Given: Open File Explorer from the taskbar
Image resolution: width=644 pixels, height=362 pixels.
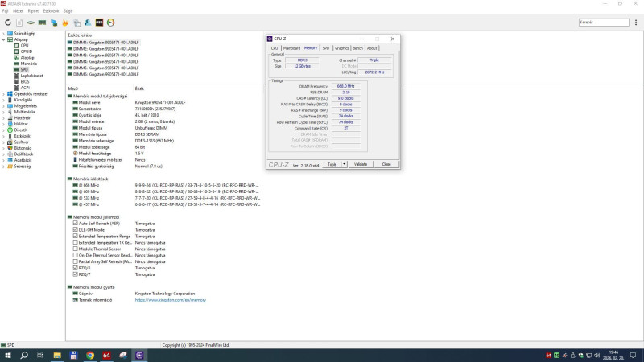Looking at the screenshot, I should click(57, 355).
